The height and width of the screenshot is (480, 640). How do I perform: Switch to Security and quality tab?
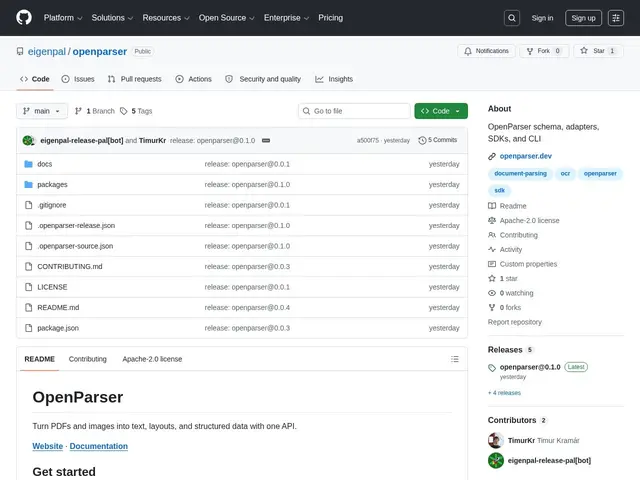tap(263, 79)
